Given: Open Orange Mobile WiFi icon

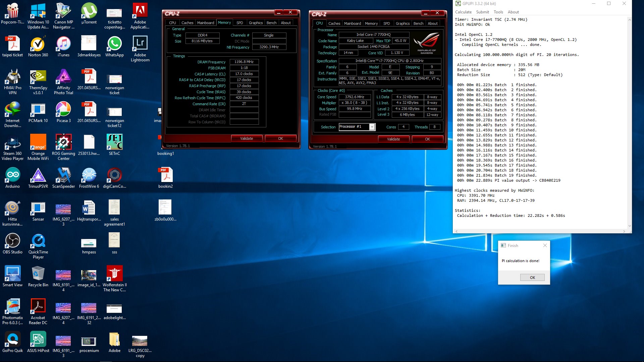Looking at the screenshot, I should point(38,147).
